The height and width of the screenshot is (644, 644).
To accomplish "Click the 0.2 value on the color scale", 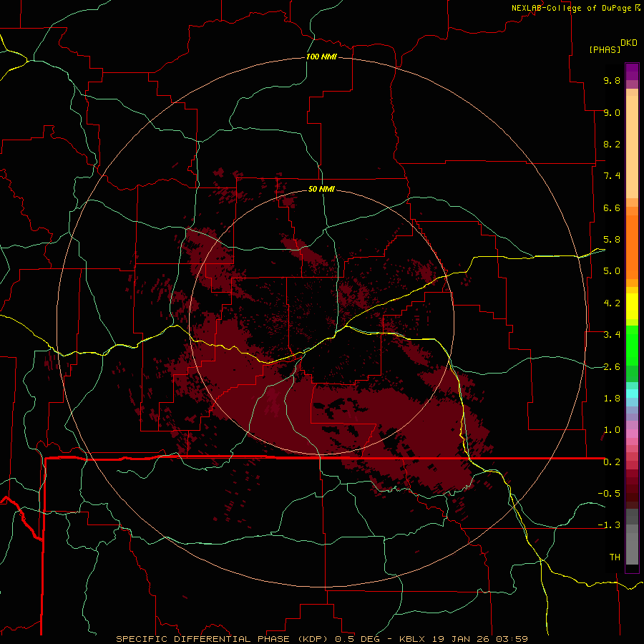I will point(612,462).
